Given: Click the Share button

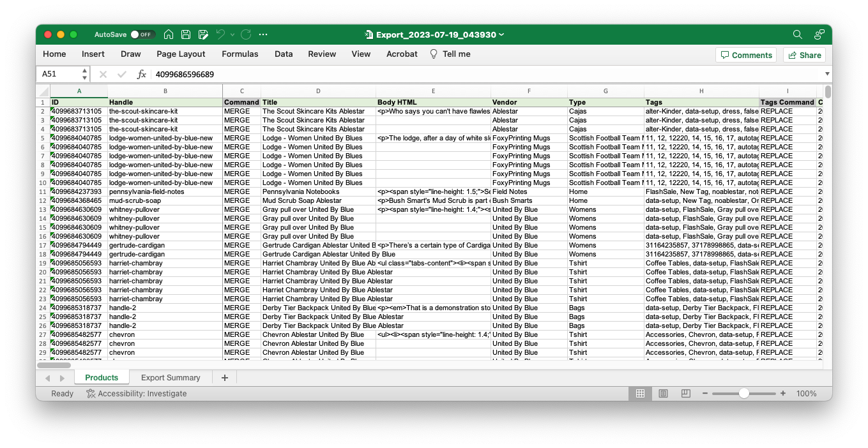Looking at the screenshot, I should [805, 55].
